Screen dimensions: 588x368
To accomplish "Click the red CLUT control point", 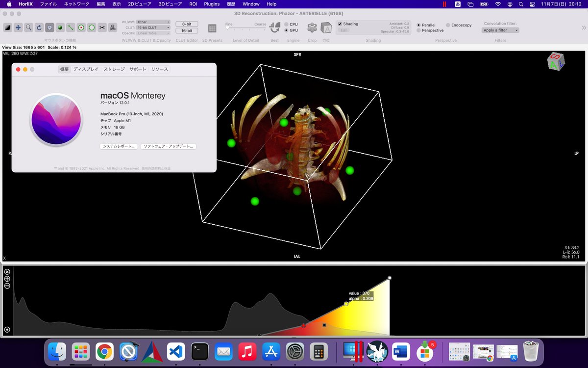I will tap(303, 325).
